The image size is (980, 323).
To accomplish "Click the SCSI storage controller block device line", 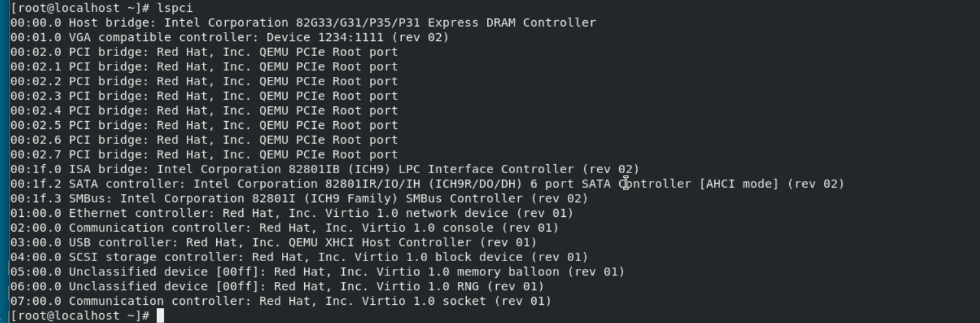I will point(299,257).
